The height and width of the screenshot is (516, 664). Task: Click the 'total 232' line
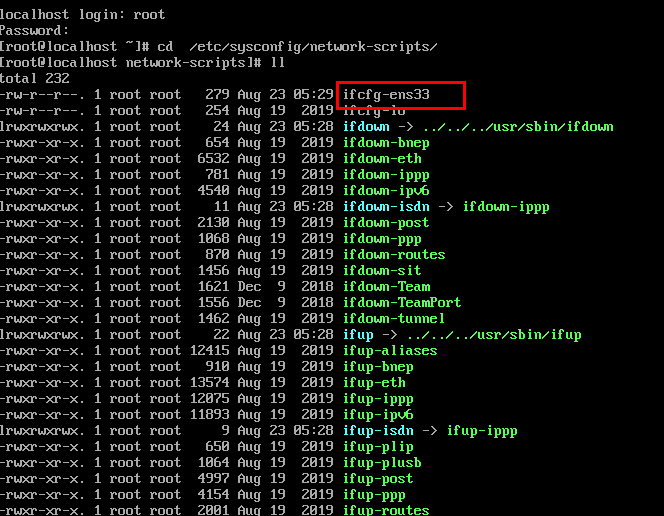click(35, 79)
